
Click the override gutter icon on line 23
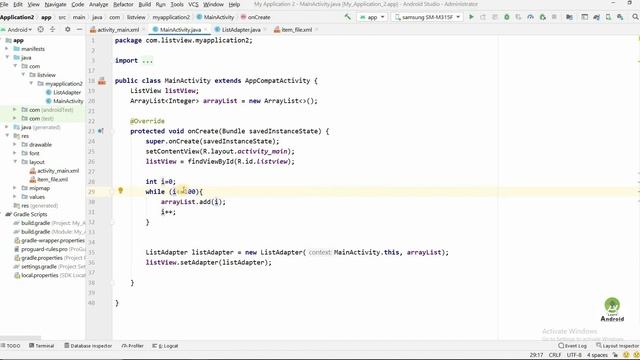(x=101, y=131)
